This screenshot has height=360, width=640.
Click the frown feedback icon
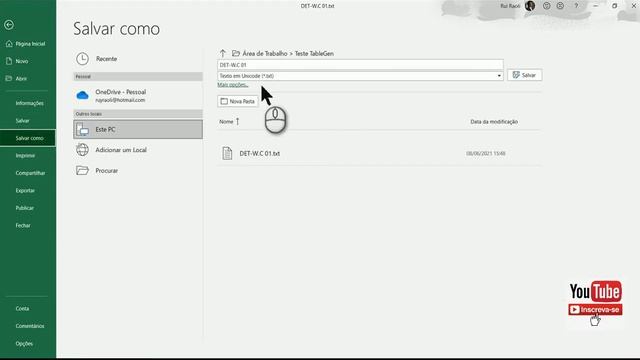(560, 6)
